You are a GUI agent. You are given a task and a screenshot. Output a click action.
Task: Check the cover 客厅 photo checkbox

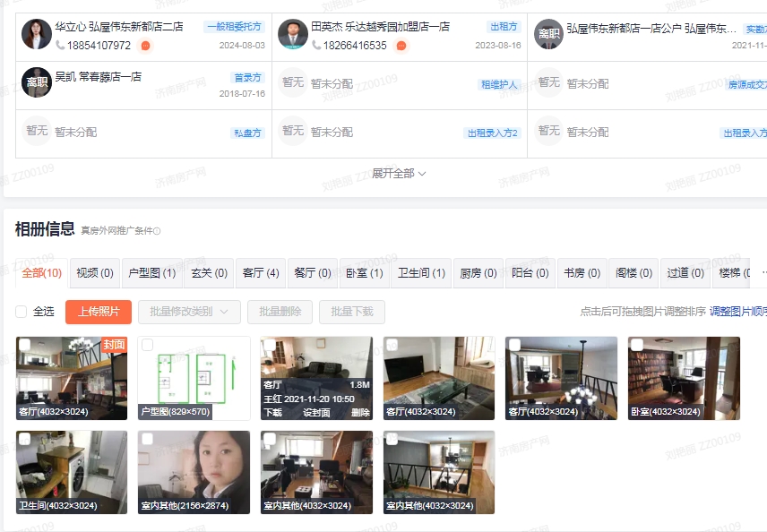point(24,345)
